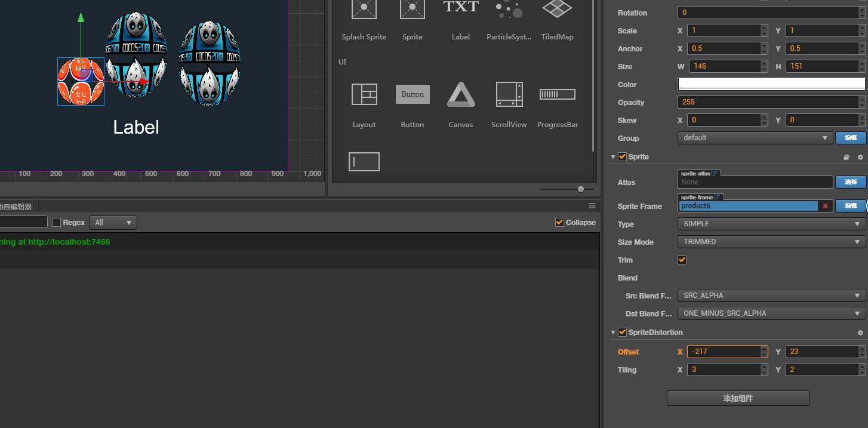
Task: Open the Src Blend Factor SRC_ALPHA dropdown
Action: pos(771,295)
